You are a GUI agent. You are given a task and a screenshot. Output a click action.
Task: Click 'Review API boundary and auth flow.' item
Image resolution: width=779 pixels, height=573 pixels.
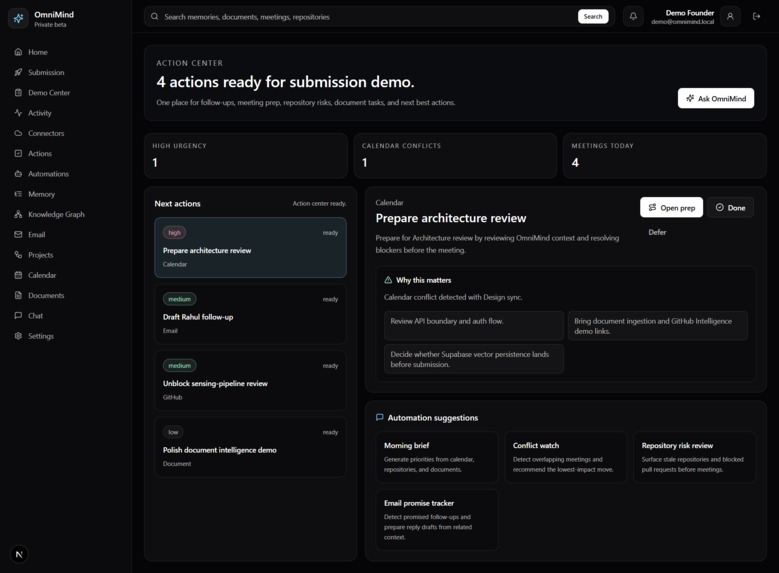[474, 326]
